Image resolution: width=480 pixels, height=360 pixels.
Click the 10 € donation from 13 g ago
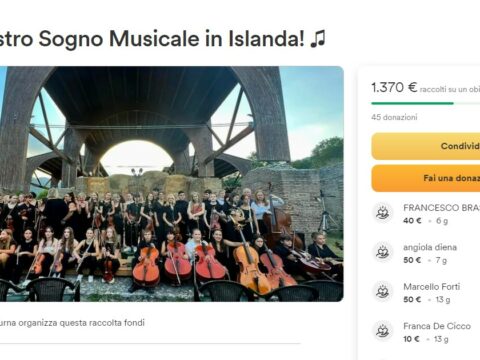pos(412,339)
